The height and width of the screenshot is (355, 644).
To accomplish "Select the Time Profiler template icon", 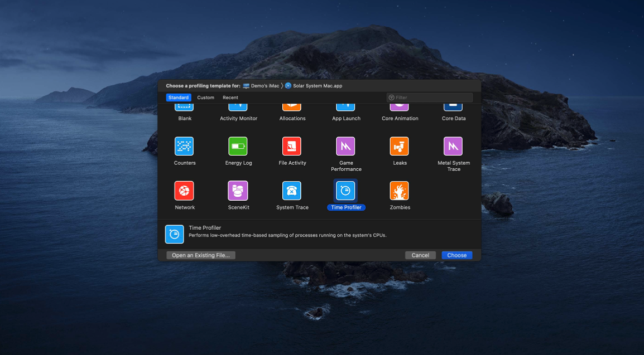I will coord(345,191).
